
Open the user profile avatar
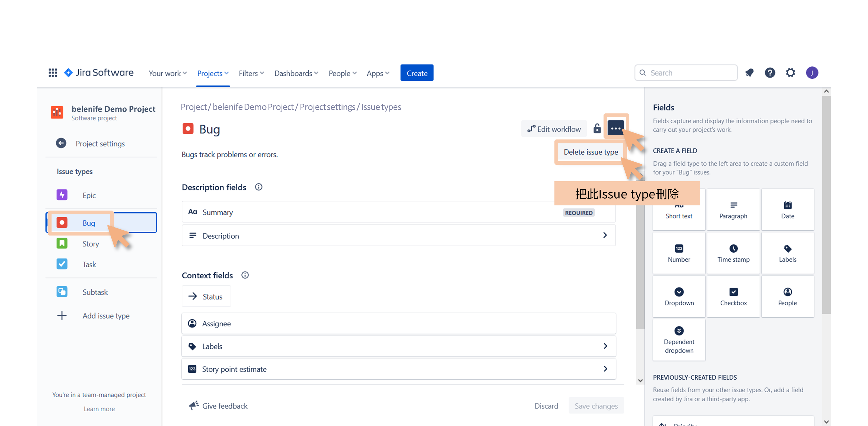tap(812, 73)
